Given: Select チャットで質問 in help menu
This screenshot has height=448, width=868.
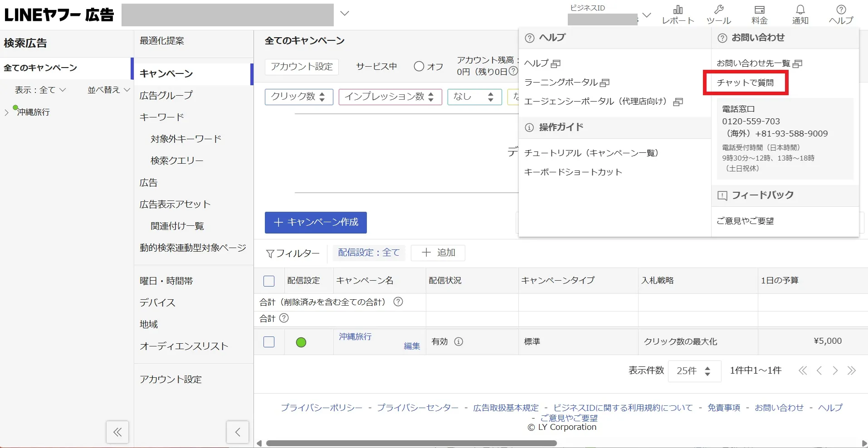Looking at the screenshot, I should coord(745,83).
